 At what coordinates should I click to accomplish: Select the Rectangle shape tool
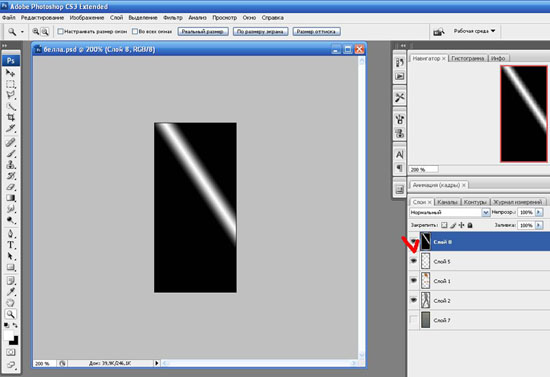[11, 267]
